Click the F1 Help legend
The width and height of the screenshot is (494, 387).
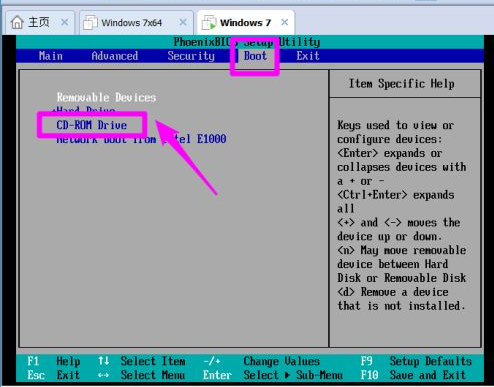pyautogui.click(x=54, y=361)
